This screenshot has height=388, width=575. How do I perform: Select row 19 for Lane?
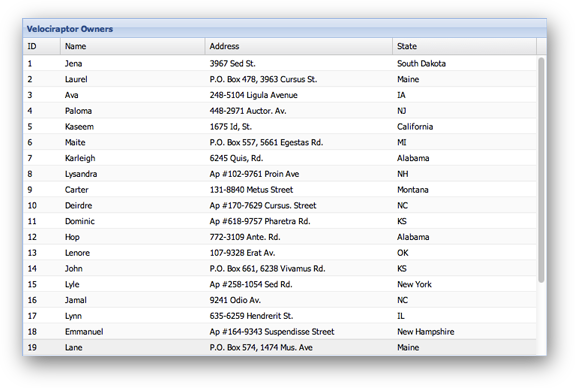pyautogui.click(x=279, y=347)
